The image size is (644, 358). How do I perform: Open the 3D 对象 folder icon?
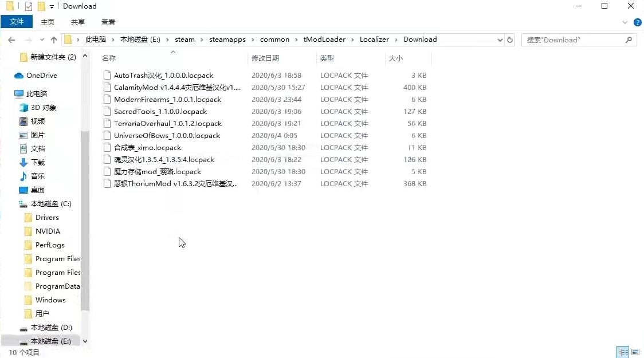pos(23,108)
